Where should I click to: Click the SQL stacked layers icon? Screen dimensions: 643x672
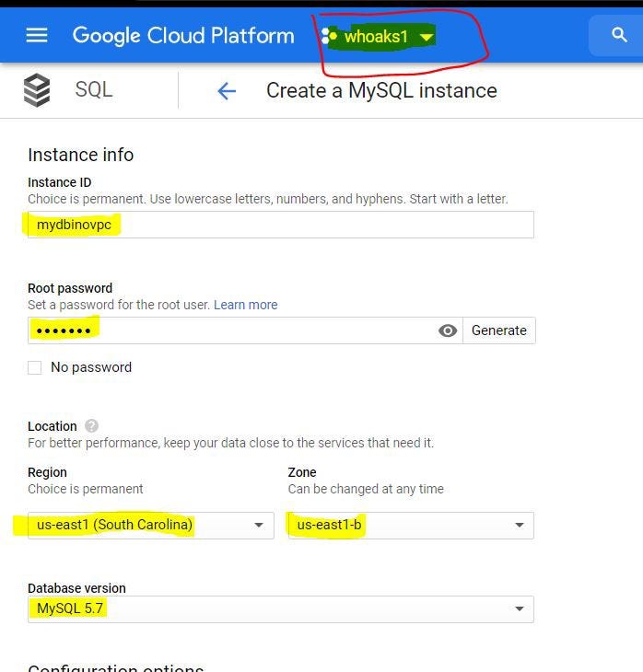click(37, 90)
